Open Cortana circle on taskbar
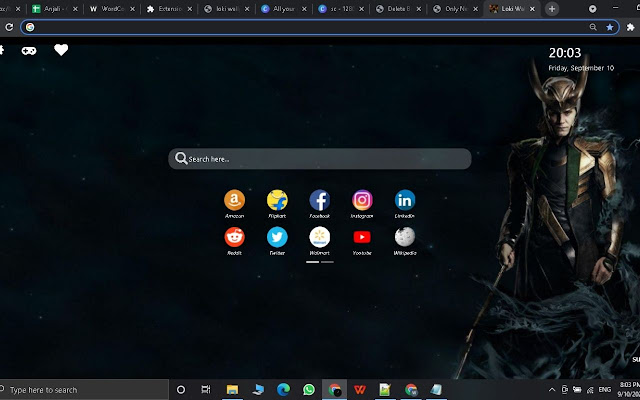The width and height of the screenshot is (640, 400). 181,390
